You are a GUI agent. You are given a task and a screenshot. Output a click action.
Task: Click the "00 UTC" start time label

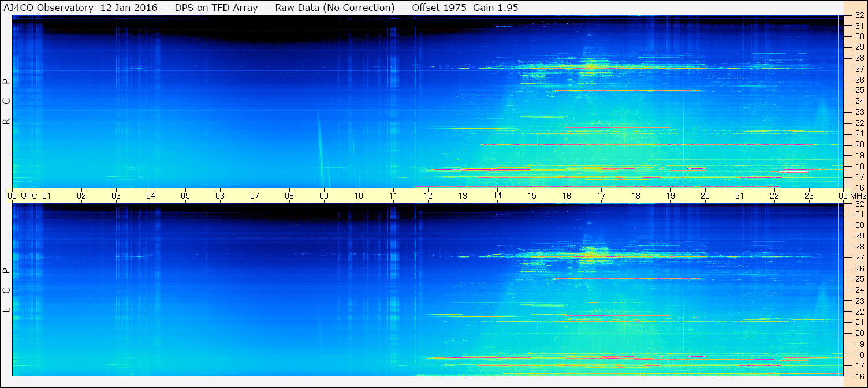[23, 196]
